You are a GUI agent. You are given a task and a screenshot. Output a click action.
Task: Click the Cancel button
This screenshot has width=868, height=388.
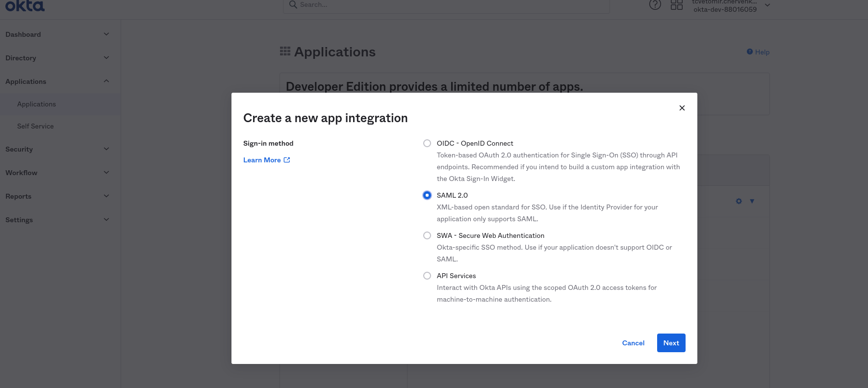(x=633, y=343)
